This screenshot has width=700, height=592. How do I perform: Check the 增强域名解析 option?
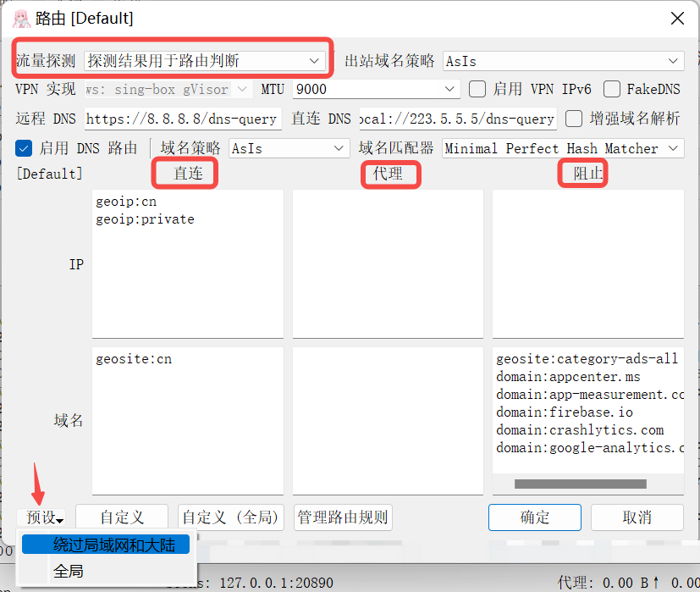tap(574, 119)
